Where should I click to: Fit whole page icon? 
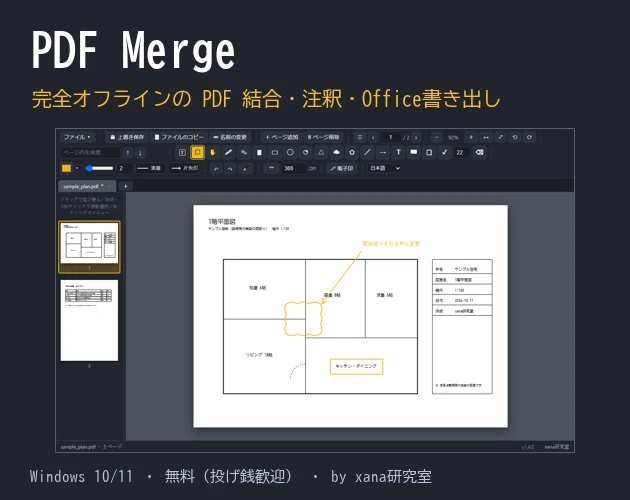coord(500,137)
